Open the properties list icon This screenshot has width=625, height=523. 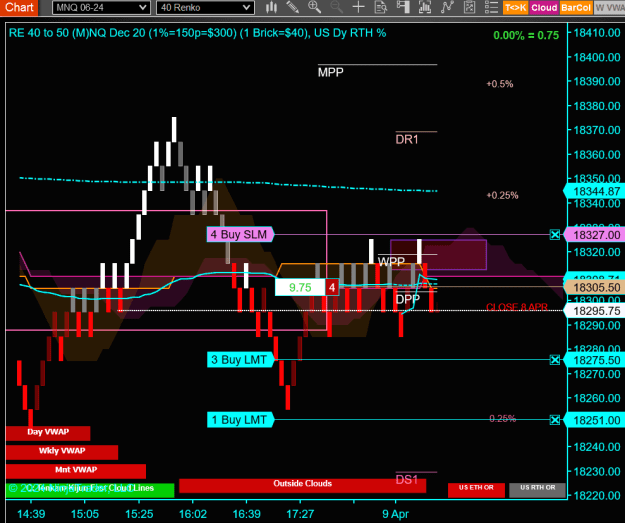click(491, 7)
